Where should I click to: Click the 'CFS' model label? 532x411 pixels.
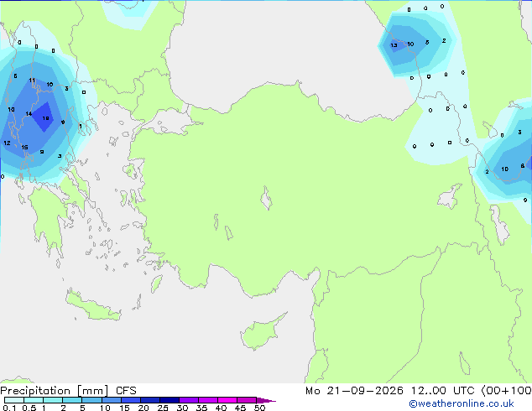(x=126, y=391)
